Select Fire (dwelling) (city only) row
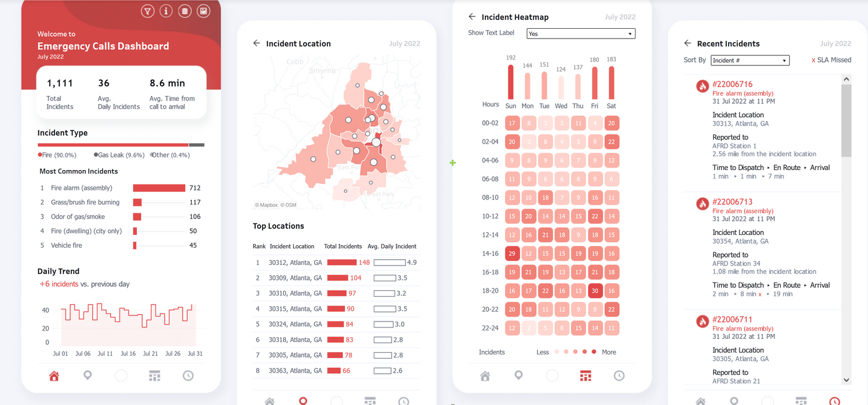This screenshot has width=868, height=405. pos(121,231)
